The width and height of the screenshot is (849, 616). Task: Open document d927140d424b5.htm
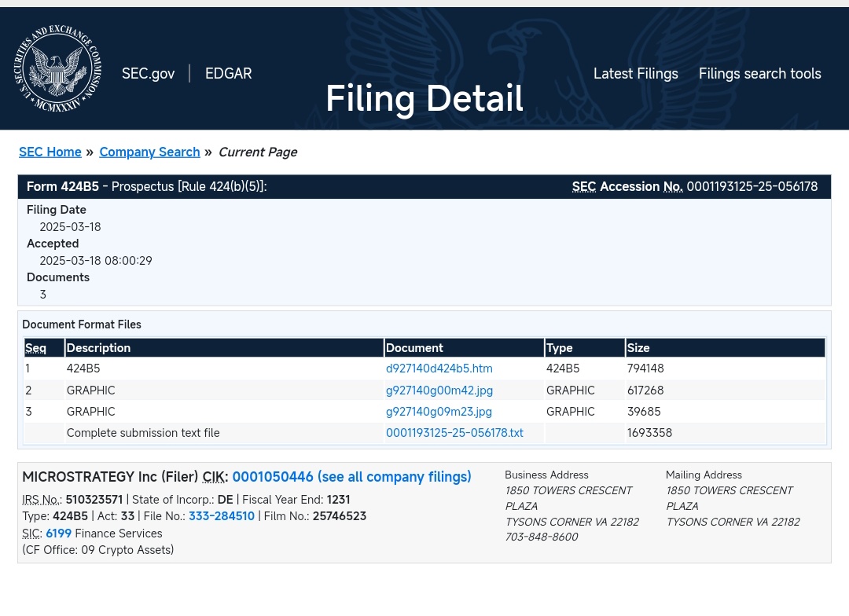[x=439, y=368]
